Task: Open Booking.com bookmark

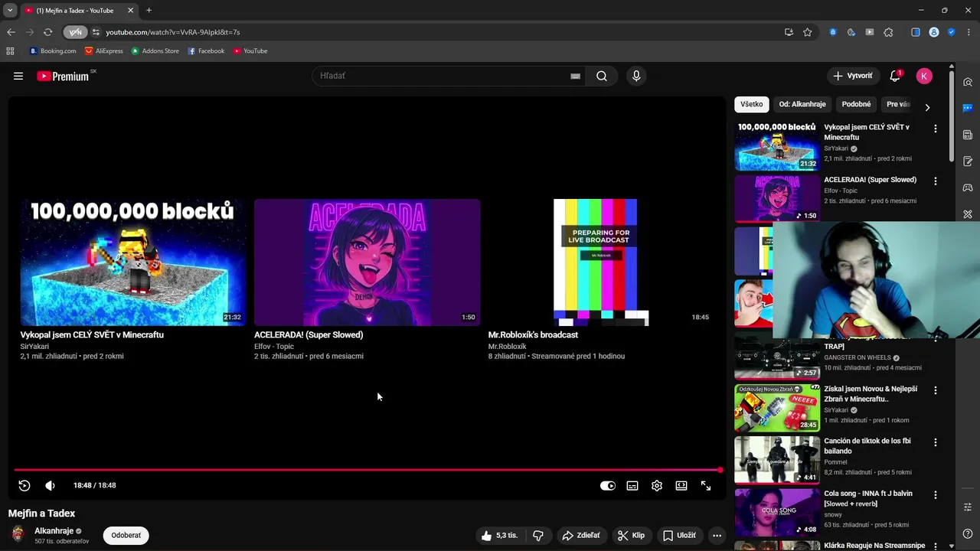Action: [53, 51]
